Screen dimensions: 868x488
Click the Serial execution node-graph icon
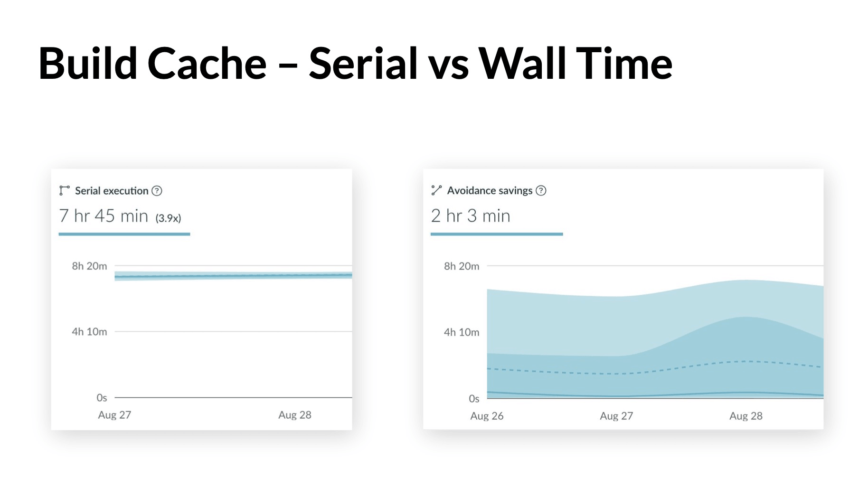click(x=65, y=190)
